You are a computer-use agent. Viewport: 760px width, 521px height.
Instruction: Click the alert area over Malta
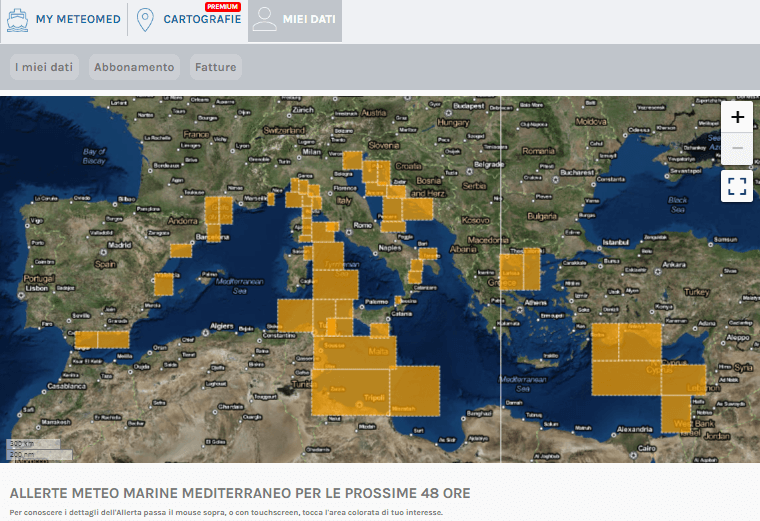[x=355, y=353]
